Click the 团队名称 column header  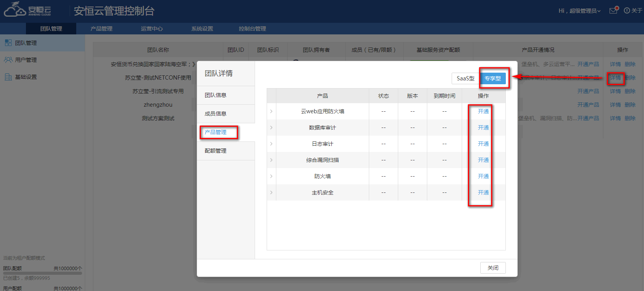[x=158, y=50]
